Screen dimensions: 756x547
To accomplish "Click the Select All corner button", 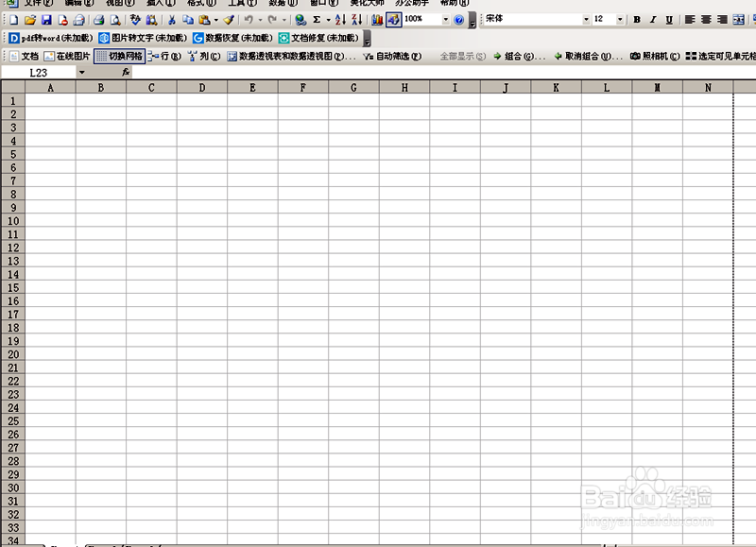I will [x=13, y=87].
